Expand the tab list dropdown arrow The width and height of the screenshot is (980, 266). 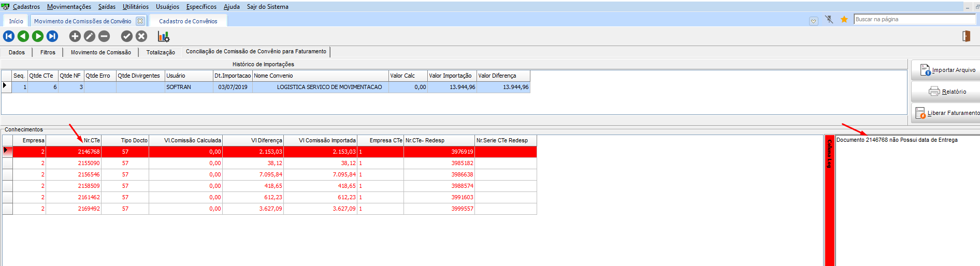click(x=814, y=21)
